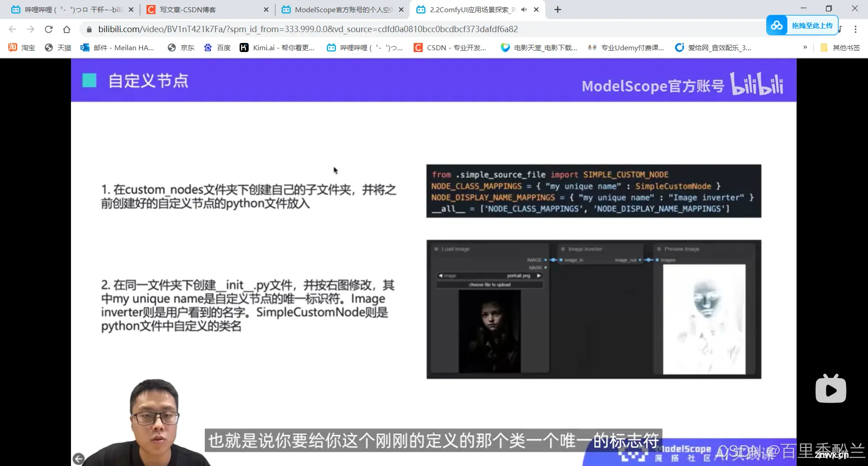This screenshot has height=466, width=868.
Task: View site security lock info
Action: [x=89, y=29]
